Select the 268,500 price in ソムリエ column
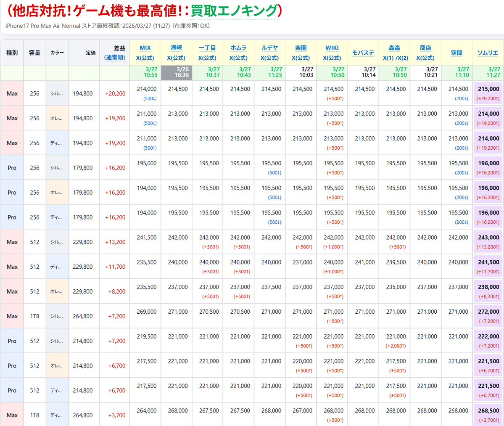 488,411
